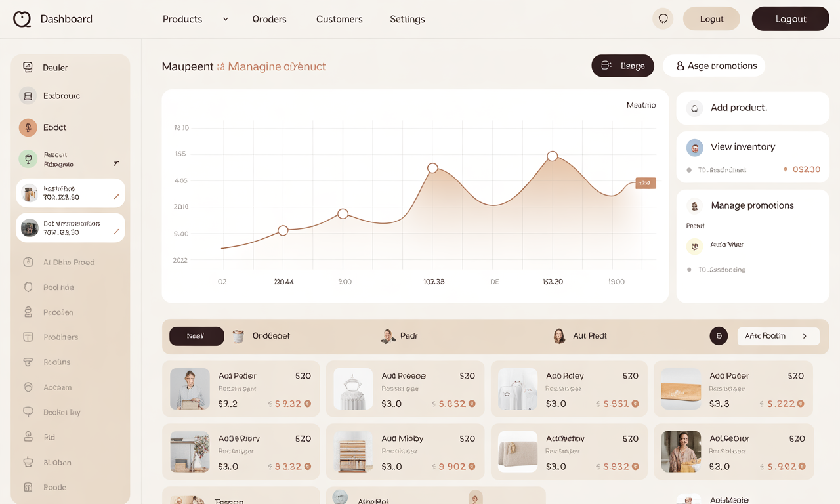This screenshot has width=840, height=504.
Task: Go to the Customers menu item
Action: (339, 19)
